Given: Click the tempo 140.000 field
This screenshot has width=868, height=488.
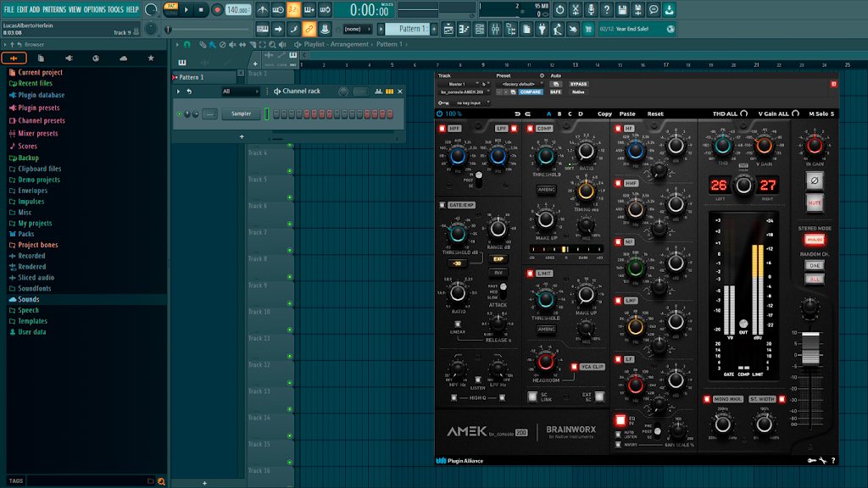Looking at the screenshot, I should (238, 9).
